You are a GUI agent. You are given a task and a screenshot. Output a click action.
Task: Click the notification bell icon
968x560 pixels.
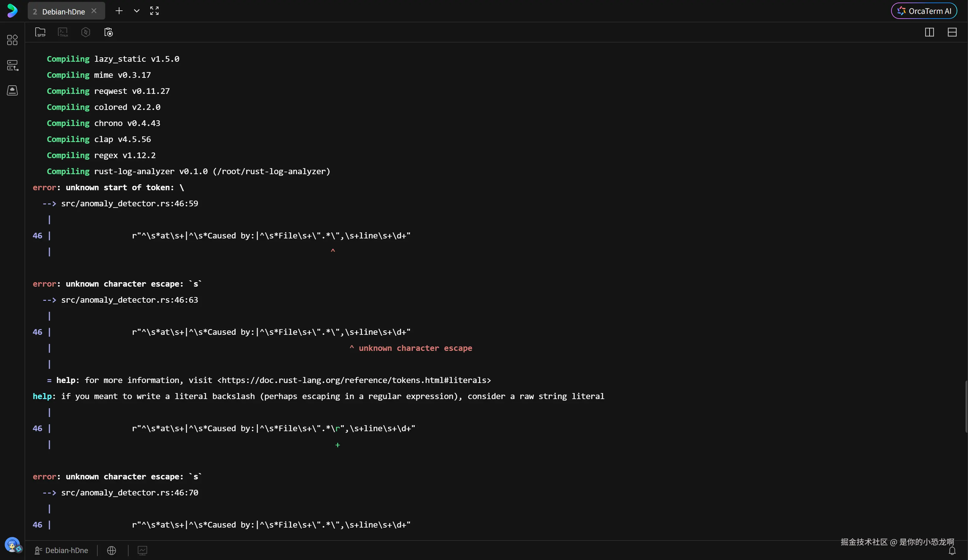click(952, 551)
